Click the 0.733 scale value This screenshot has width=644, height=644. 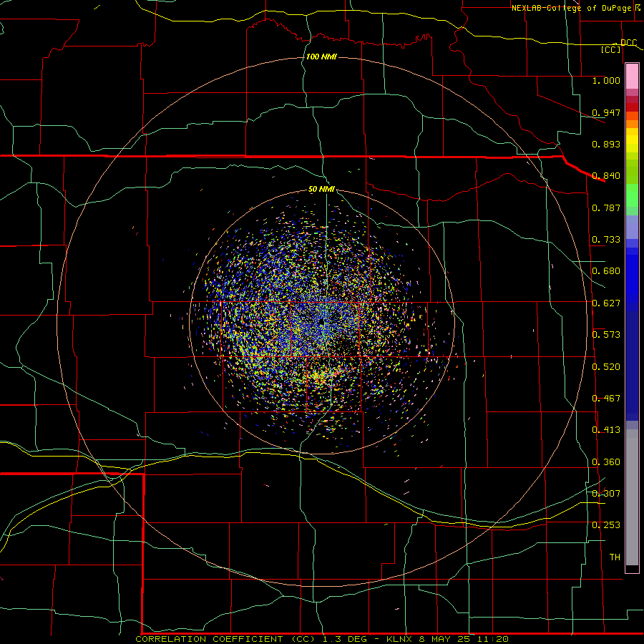pyautogui.click(x=606, y=240)
